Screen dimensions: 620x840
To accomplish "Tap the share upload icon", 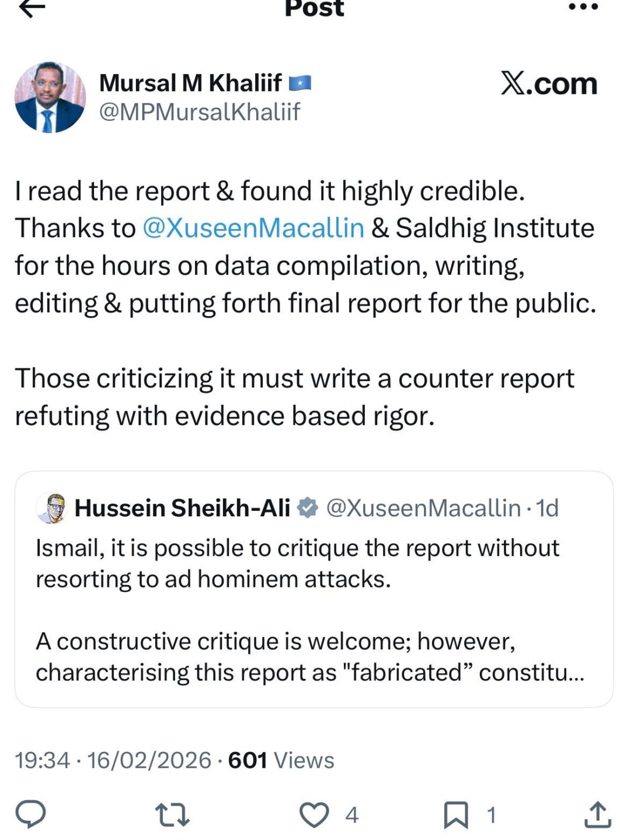I will click(x=597, y=814).
